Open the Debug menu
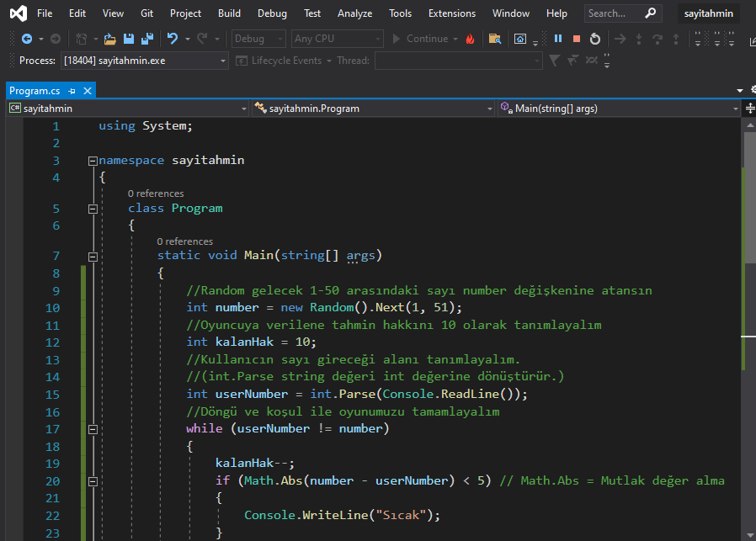 tap(272, 13)
